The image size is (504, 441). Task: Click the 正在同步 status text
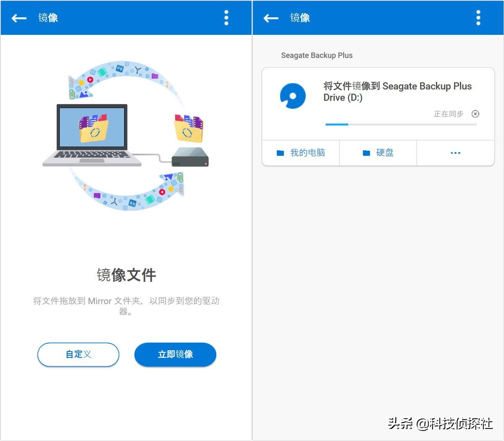(449, 114)
